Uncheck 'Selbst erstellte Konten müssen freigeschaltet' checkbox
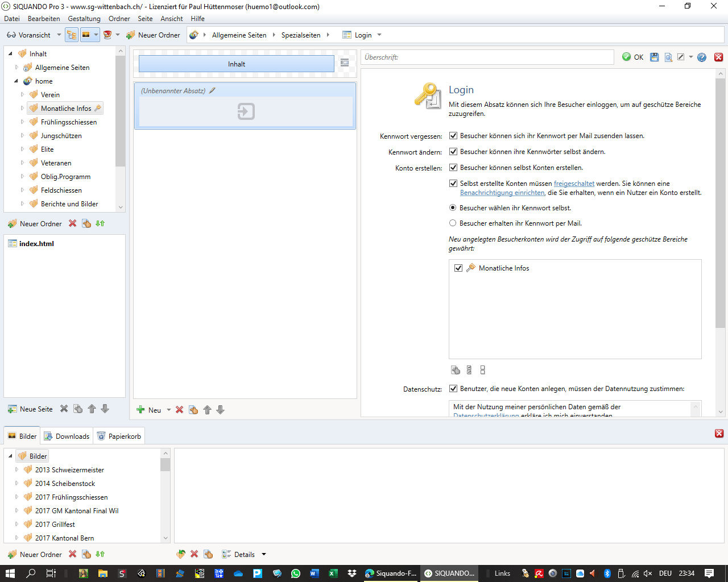The height and width of the screenshot is (582, 728). [x=453, y=184]
